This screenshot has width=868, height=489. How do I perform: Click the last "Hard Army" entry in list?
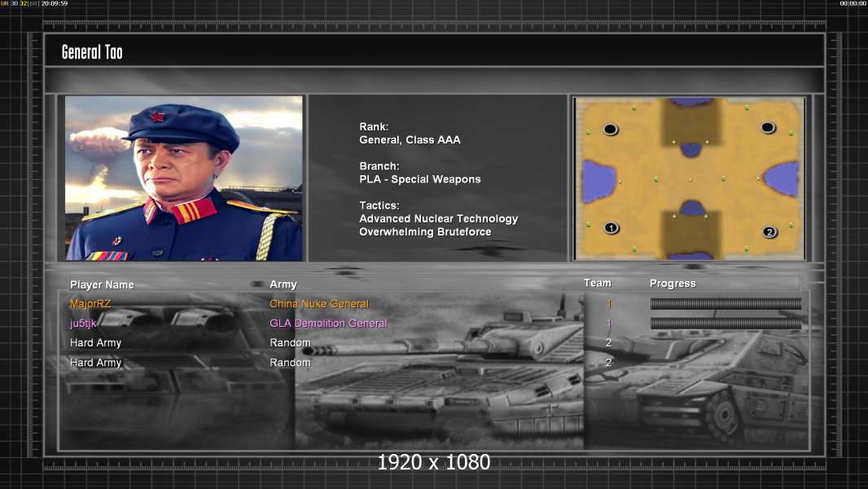click(x=95, y=363)
